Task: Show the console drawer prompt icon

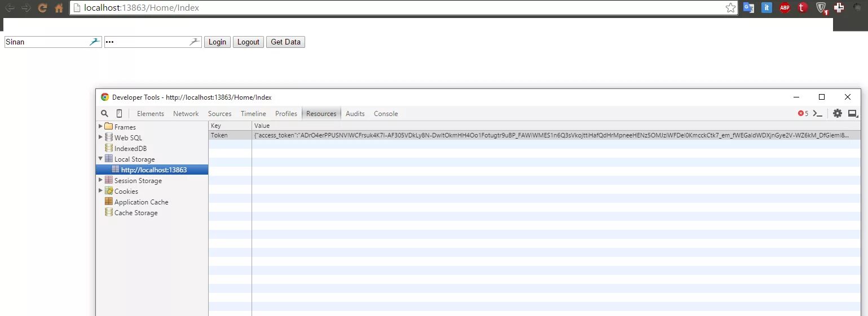Action: coord(817,113)
